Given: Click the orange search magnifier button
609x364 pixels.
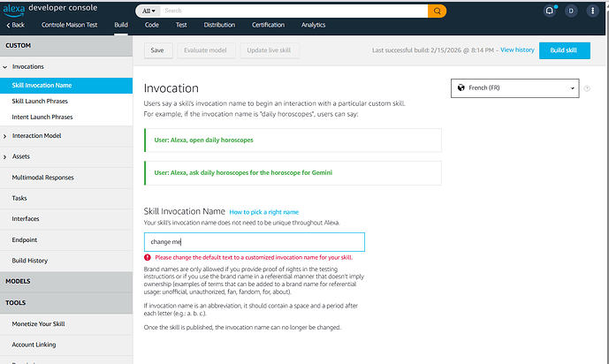Looking at the screenshot, I should [x=437, y=11].
